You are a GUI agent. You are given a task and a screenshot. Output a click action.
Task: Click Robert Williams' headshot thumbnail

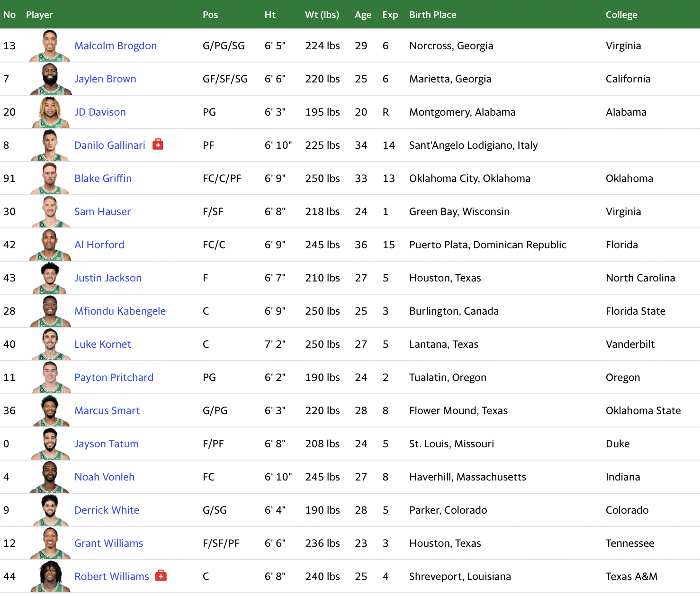50,577
